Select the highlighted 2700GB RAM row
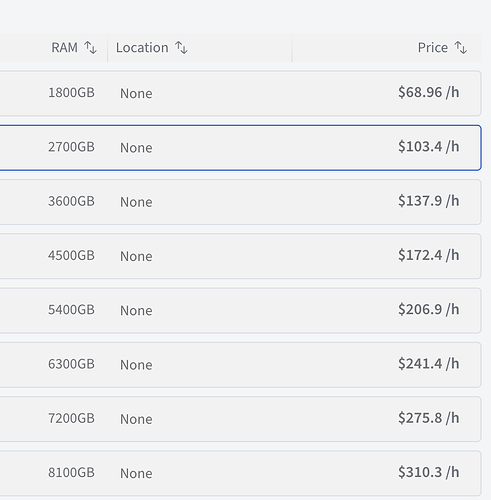Screen dimensions: 491x500 [240, 148]
